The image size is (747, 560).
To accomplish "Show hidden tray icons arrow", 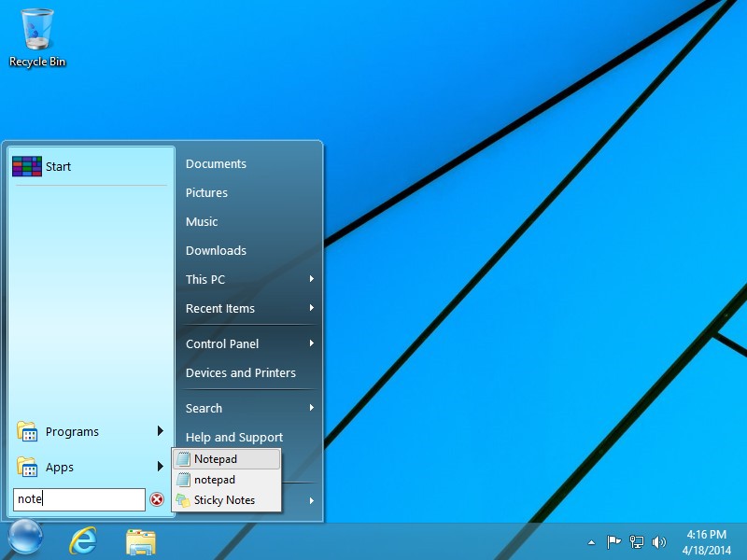I will (591, 542).
